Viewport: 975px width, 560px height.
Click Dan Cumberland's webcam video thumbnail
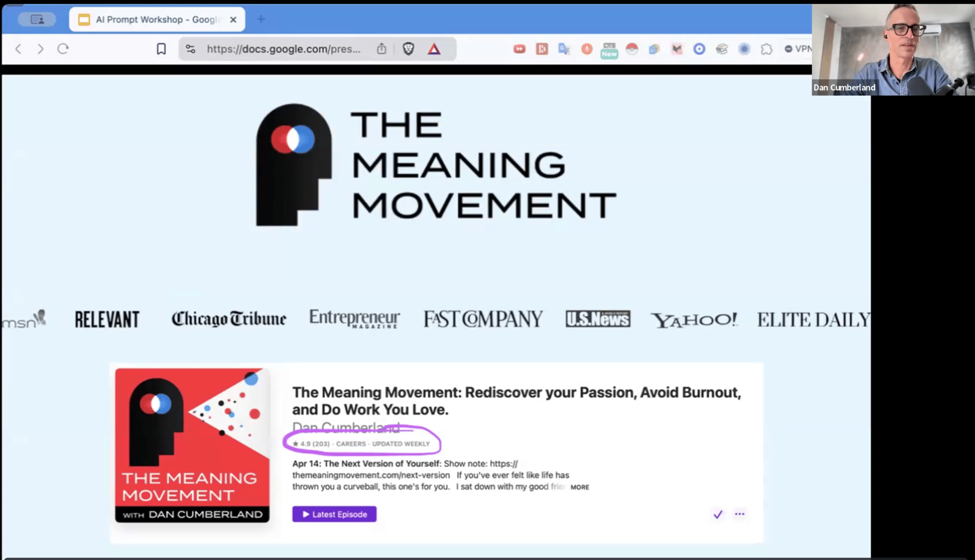[893, 50]
